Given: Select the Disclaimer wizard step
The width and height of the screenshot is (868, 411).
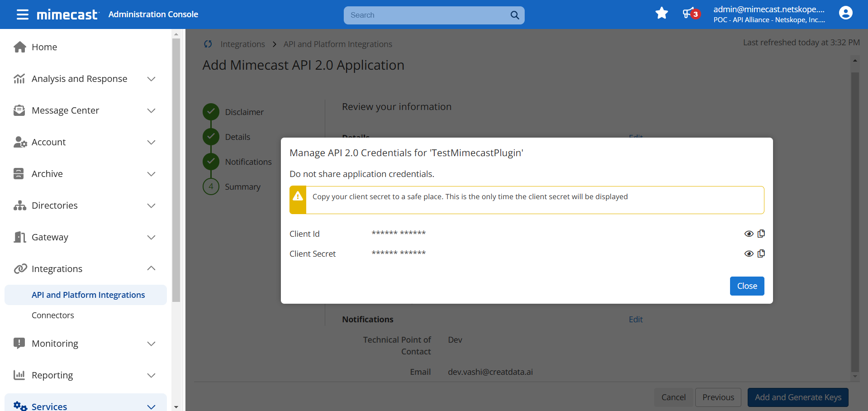Looking at the screenshot, I should (x=244, y=112).
